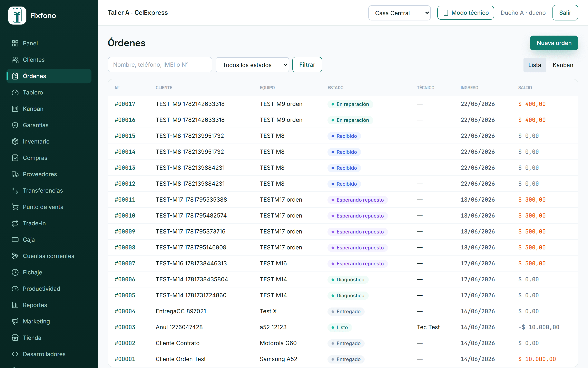Click Esperando repuesto status of order #00011
Viewport: 588px width, 368px height.
point(357,200)
